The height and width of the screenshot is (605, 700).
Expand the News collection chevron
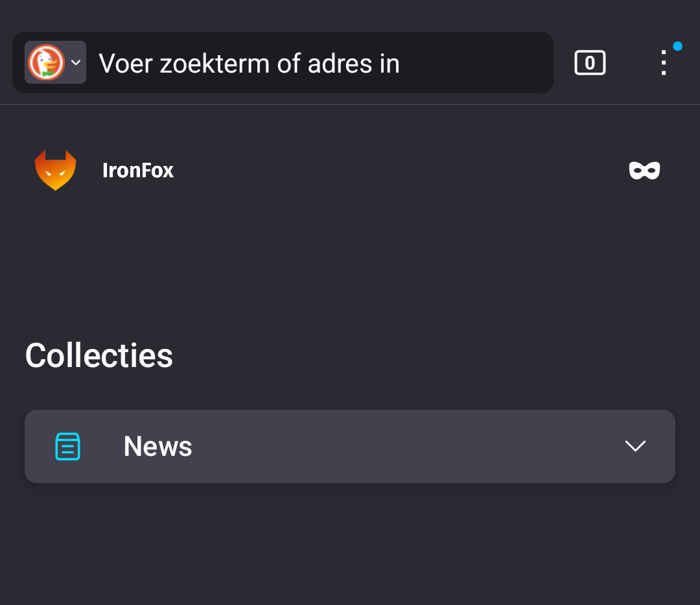tap(635, 446)
